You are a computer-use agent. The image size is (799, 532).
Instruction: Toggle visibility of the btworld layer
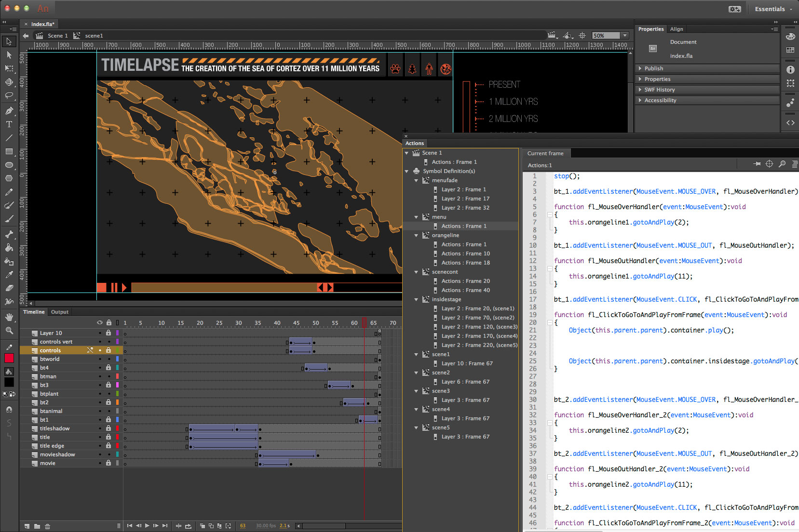(x=100, y=359)
